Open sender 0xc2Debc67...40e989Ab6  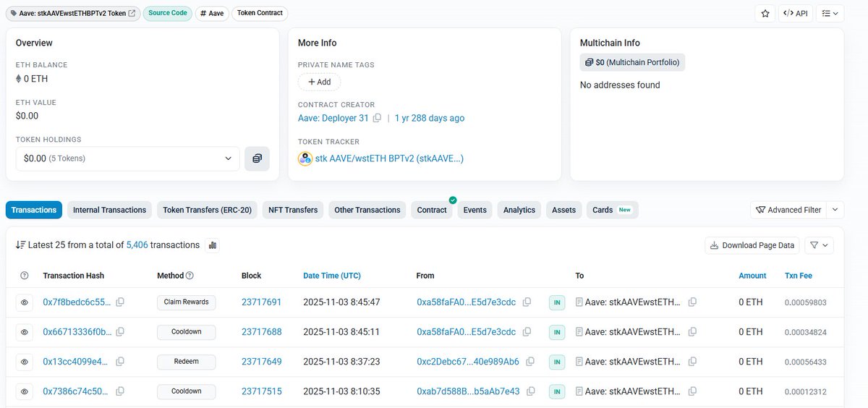(x=468, y=362)
